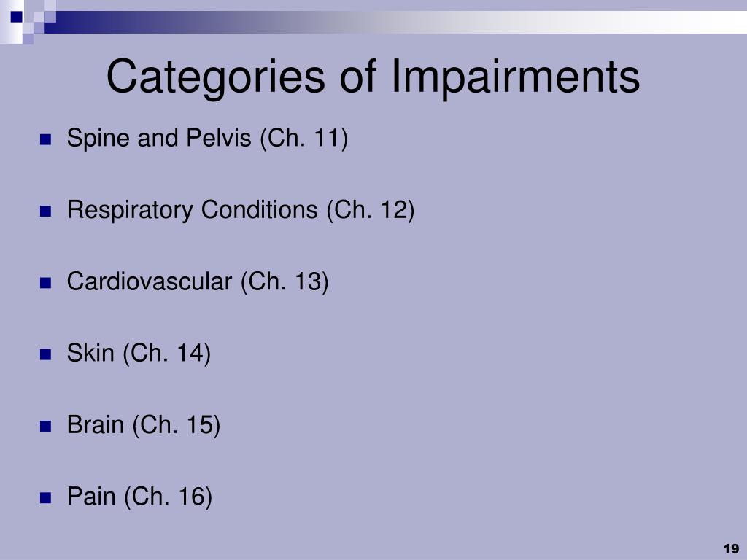Click the '(Ch. 12)' chapter reference
Viewport: 747px width, 560px height.
coord(370,211)
